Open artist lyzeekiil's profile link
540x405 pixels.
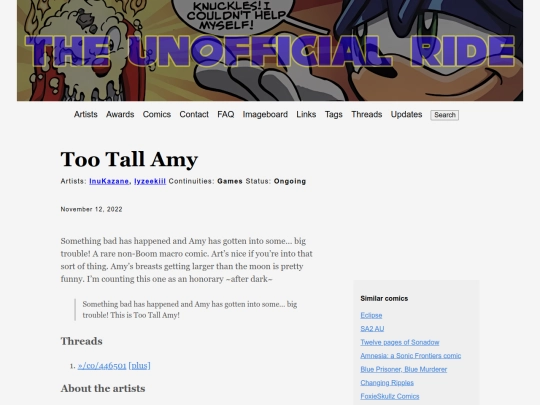click(x=150, y=181)
